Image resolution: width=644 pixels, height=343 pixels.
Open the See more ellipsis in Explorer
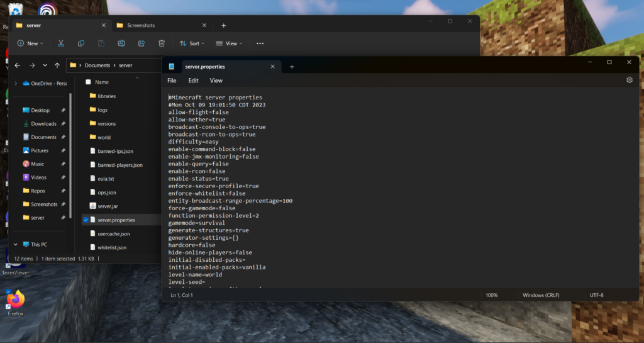(260, 43)
